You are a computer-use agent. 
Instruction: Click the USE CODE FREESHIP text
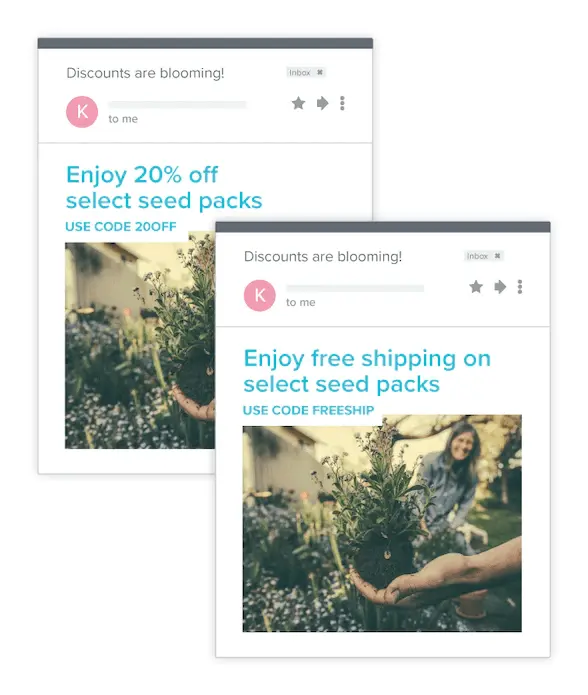point(308,410)
